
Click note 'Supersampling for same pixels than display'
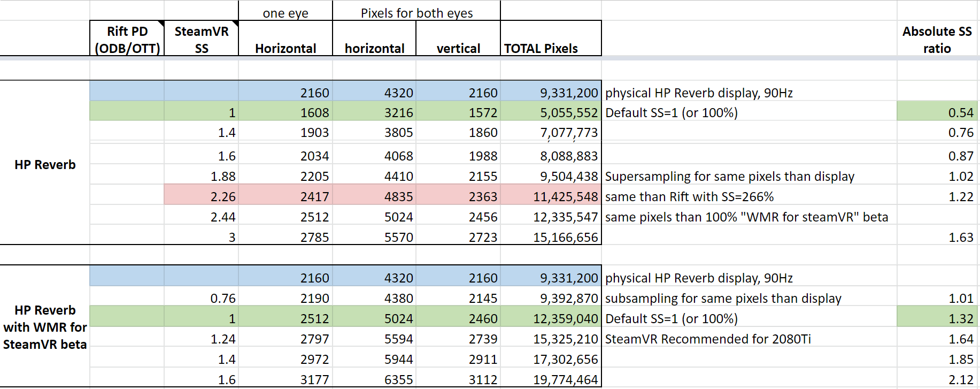click(730, 176)
